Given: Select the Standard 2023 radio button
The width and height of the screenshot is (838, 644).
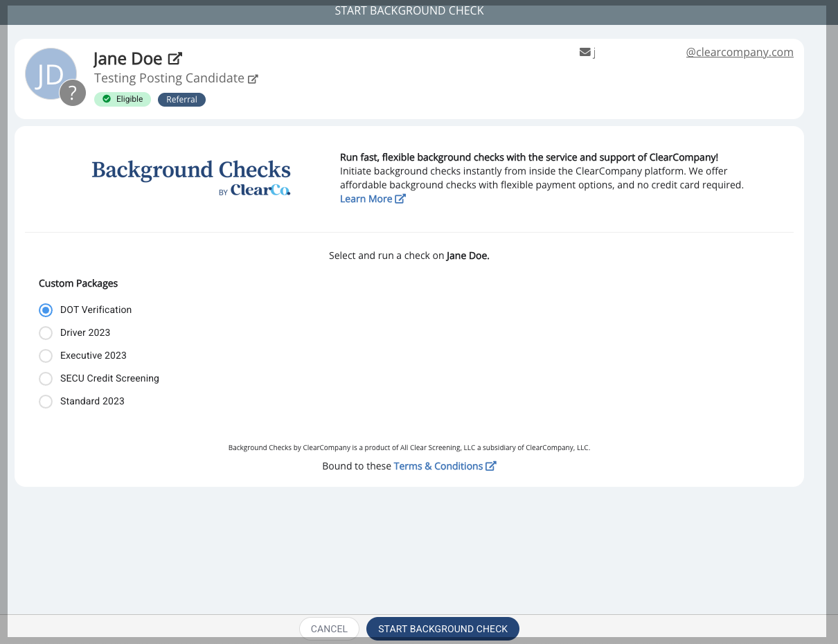Looking at the screenshot, I should pyautogui.click(x=46, y=401).
